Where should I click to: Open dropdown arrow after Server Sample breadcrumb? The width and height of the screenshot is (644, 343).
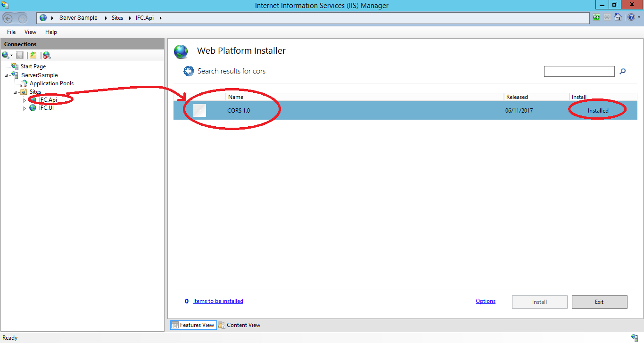click(105, 18)
